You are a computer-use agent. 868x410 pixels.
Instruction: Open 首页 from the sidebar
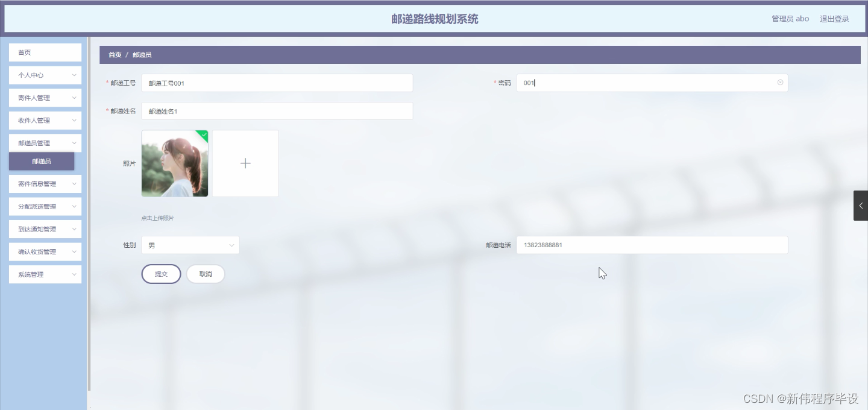pyautogui.click(x=45, y=52)
